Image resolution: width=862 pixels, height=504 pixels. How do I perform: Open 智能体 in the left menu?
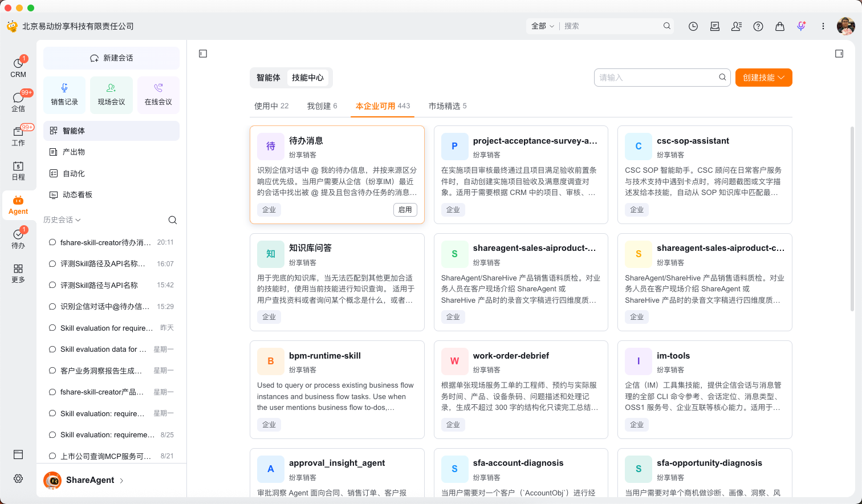tap(111, 131)
